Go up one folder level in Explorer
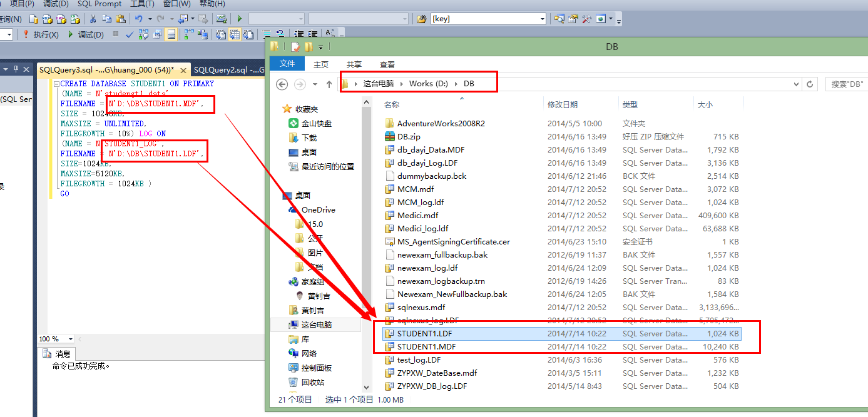Viewport: 868px width, 417px height. coord(329,84)
